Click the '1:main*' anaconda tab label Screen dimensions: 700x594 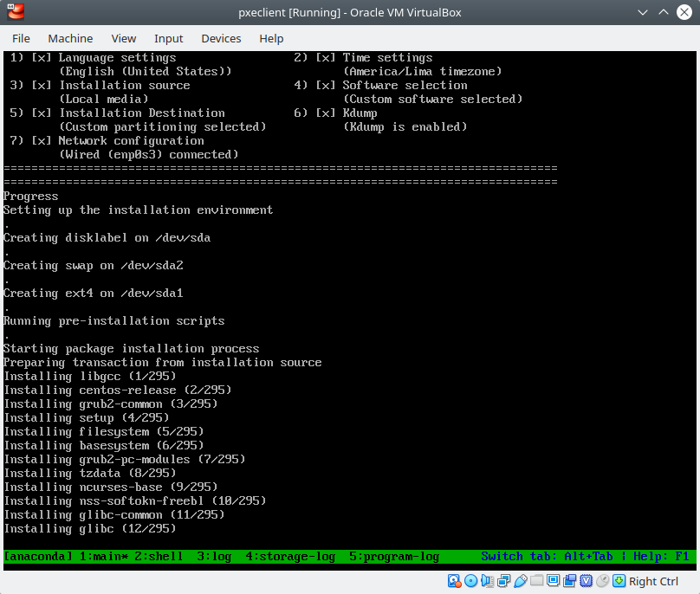(104, 557)
